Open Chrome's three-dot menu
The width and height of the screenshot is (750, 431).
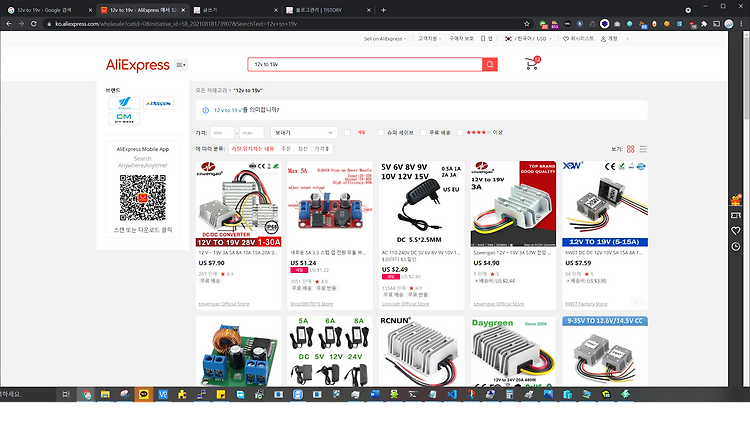[742, 23]
